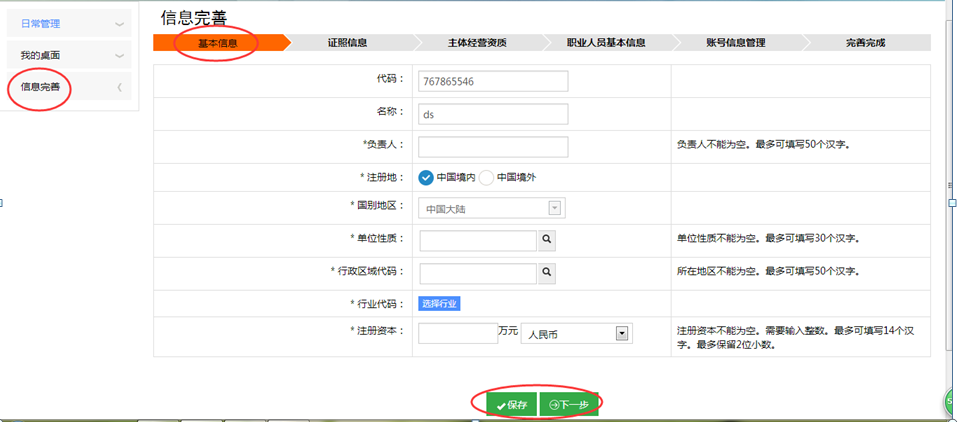Click 完善完成 step tab
Viewport: 958px width, 422px height.
tap(865, 43)
